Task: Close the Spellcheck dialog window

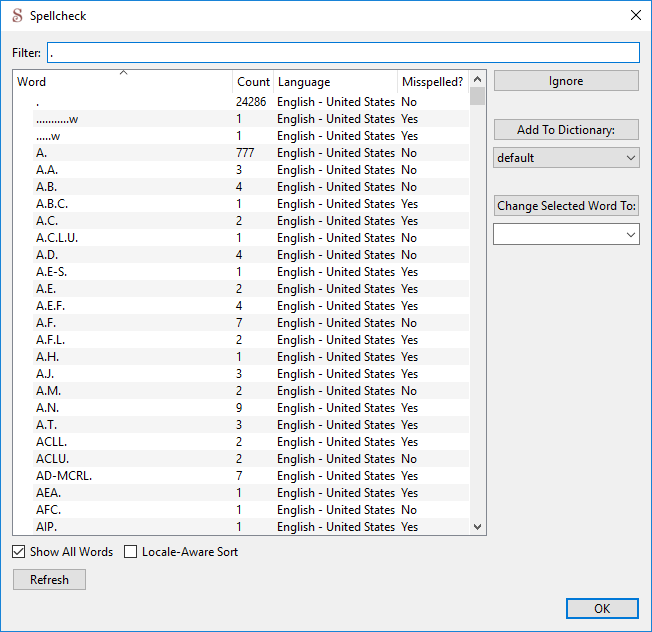Action: pyautogui.click(x=635, y=15)
